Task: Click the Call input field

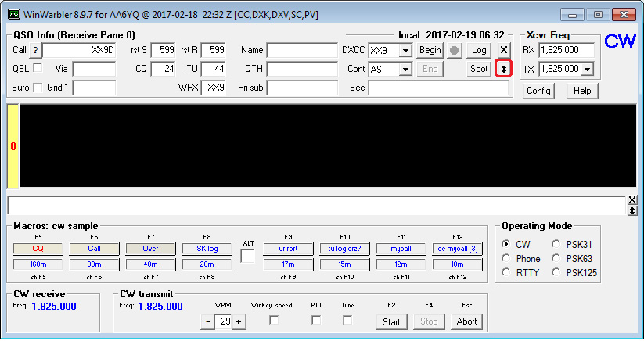Action: tap(79, 51)
